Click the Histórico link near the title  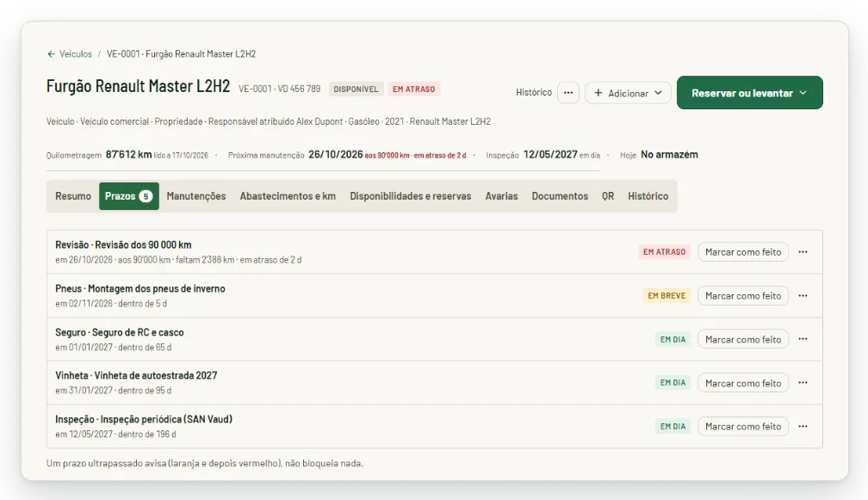[x=534, y=92]
